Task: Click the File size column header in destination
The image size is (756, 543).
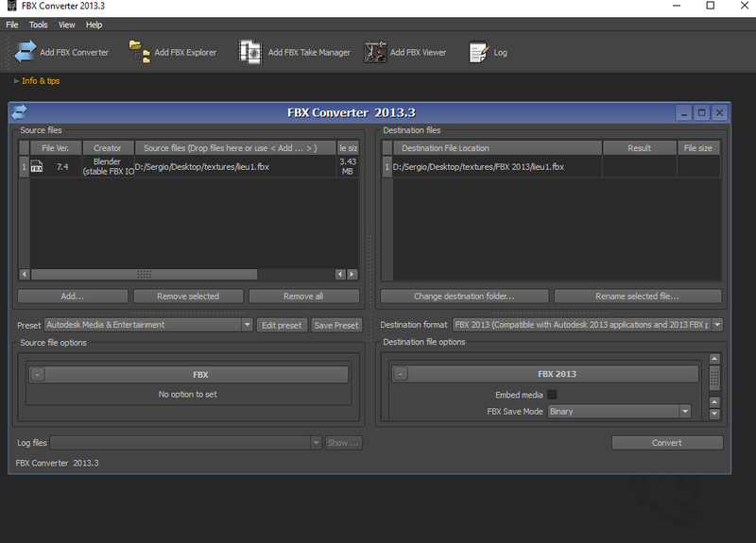Action: pos(698,148)
